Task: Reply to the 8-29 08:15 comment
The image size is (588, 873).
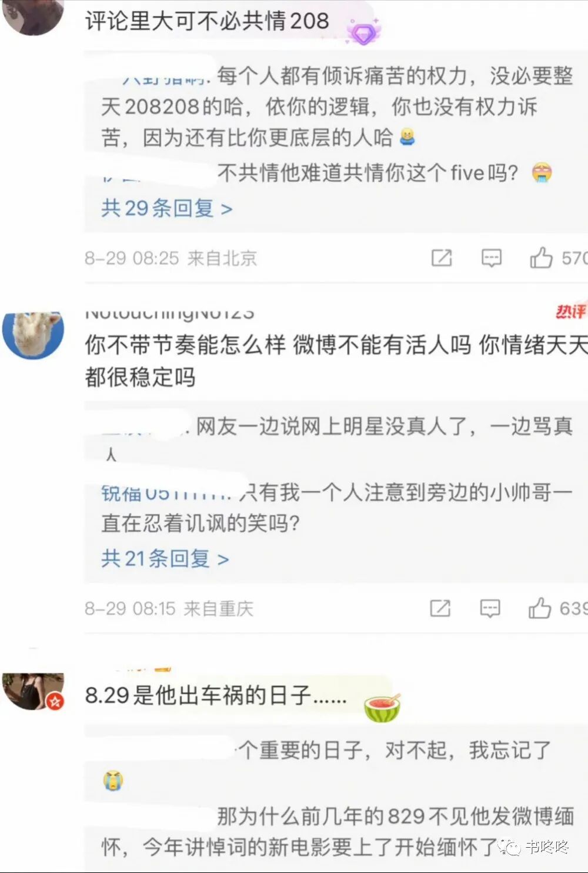Action: pos(490,608)
